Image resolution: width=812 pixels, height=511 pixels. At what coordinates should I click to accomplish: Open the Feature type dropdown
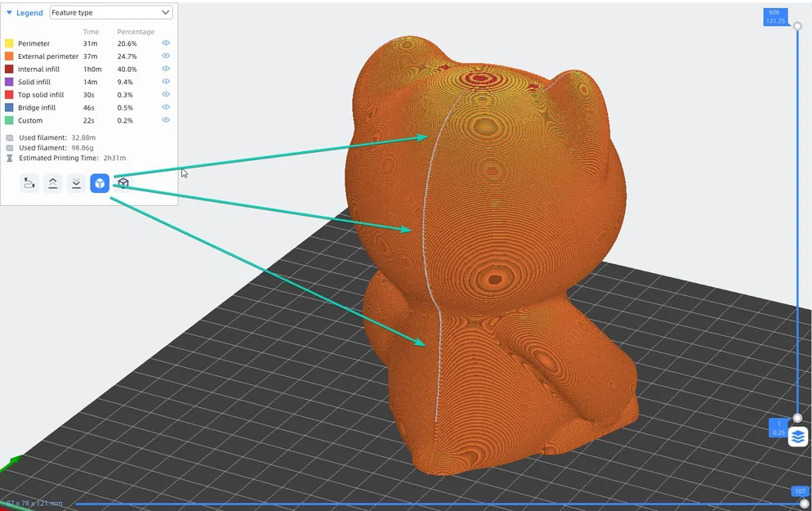click(111, 12)
